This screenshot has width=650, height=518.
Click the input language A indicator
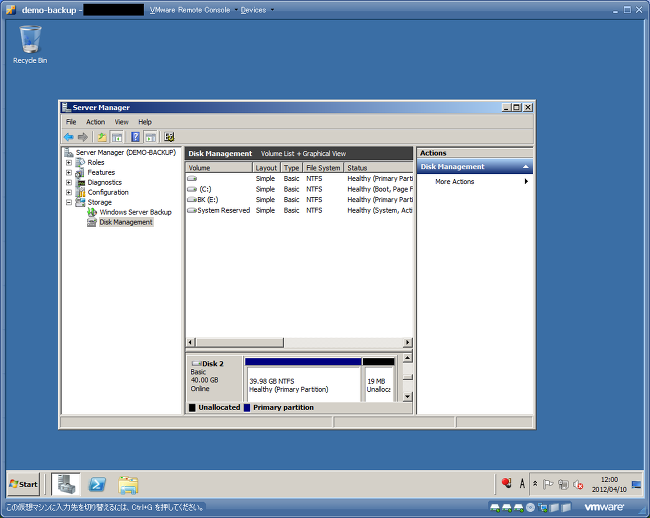(522, 484)
